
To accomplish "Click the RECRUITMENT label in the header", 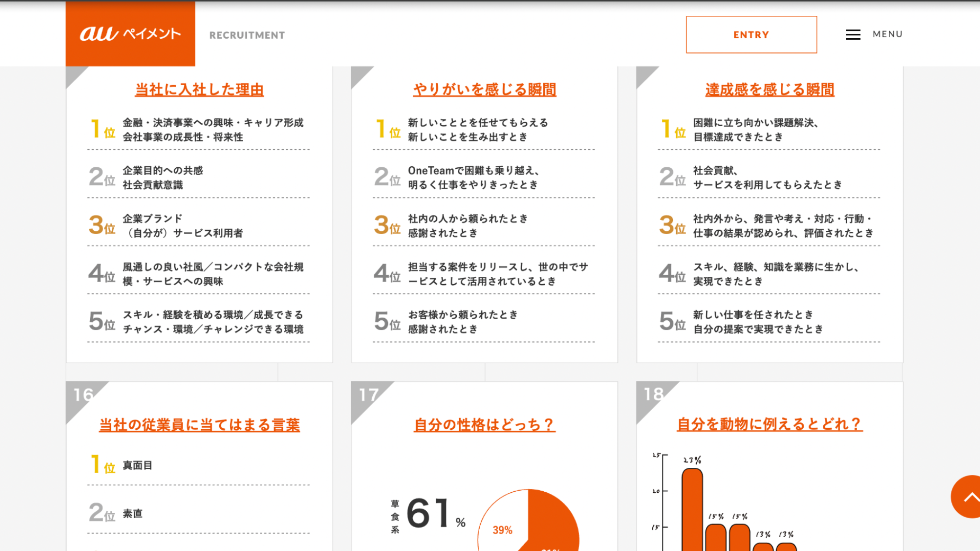I will coord(247,35).
